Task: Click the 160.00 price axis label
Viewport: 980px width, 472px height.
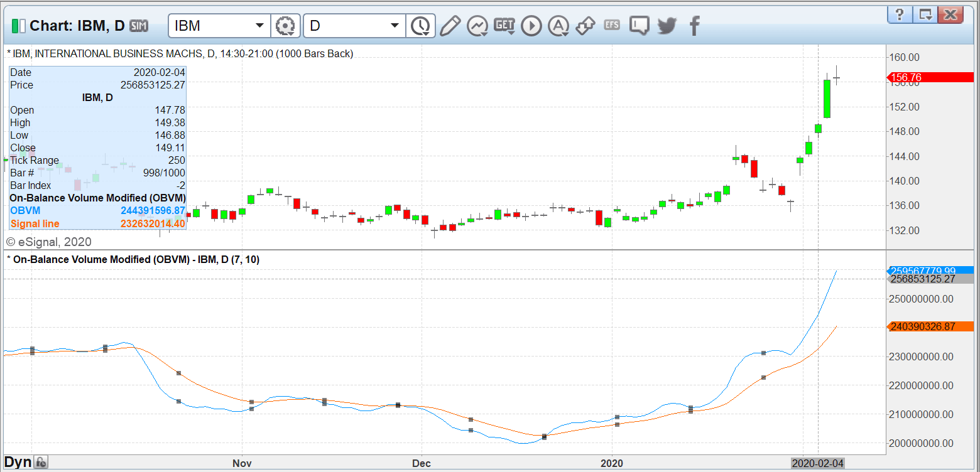Action: click(x=905, y=57)
